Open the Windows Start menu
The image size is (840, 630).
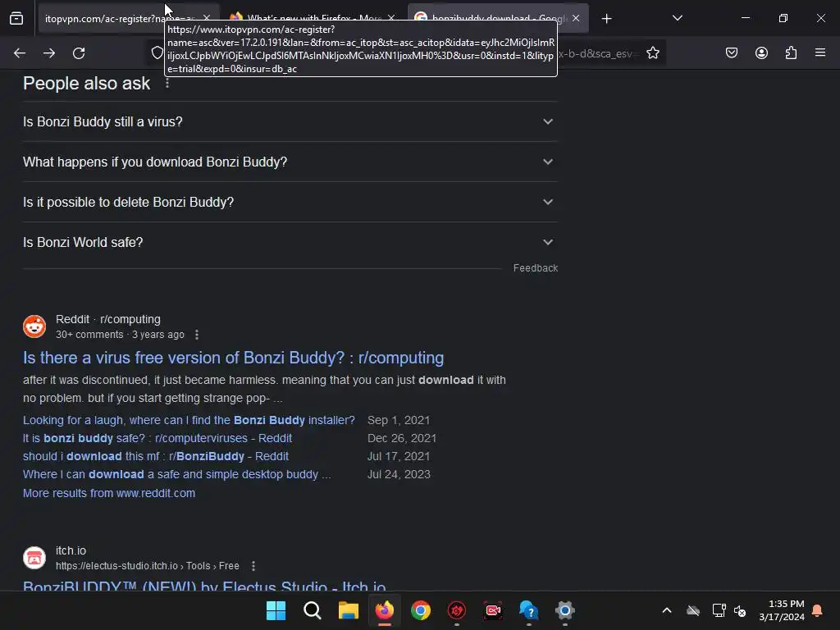point(276,610)
